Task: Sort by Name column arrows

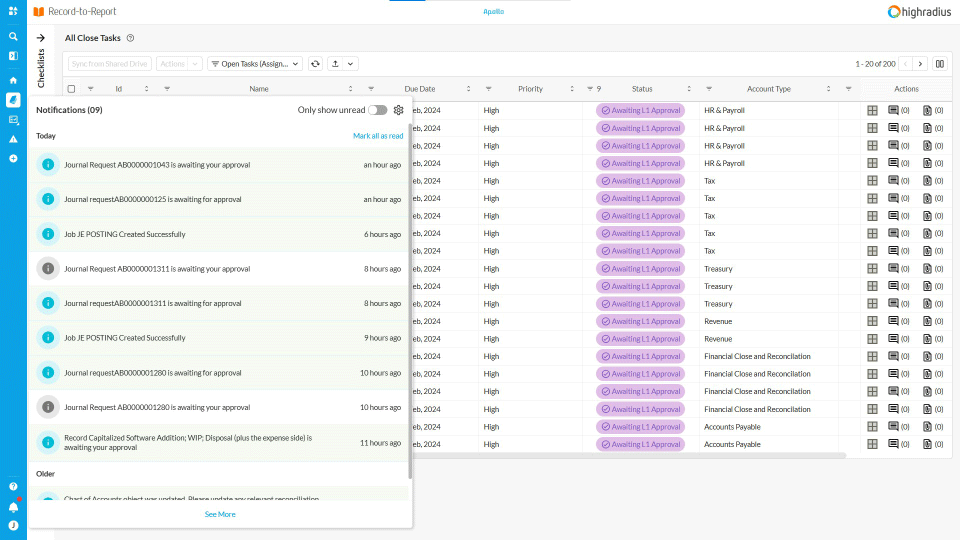Action: coord(350,89)
